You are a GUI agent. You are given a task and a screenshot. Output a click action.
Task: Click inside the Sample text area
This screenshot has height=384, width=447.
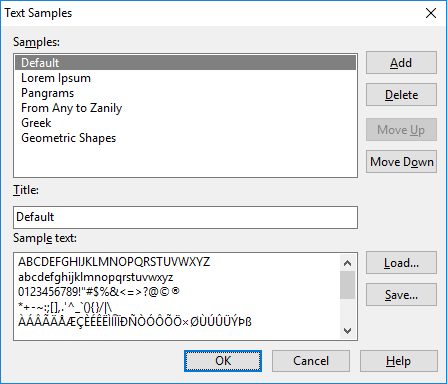coord(177,296)
